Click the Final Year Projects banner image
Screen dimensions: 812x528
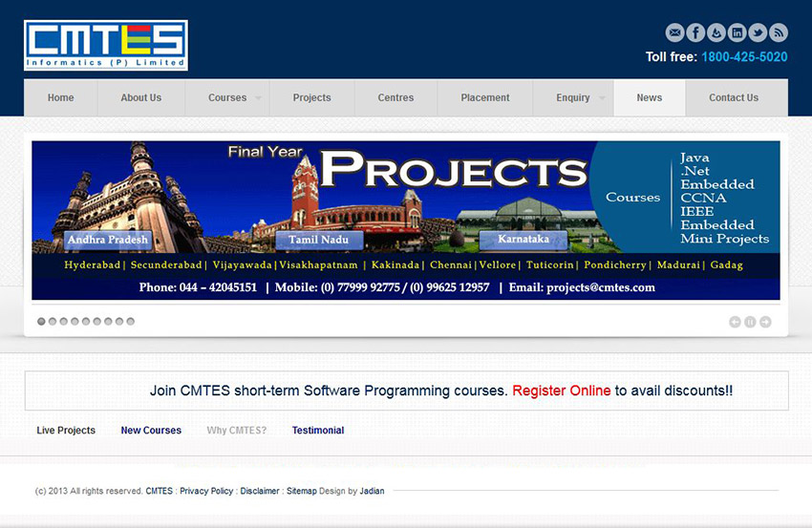click(x=405, y=220)
